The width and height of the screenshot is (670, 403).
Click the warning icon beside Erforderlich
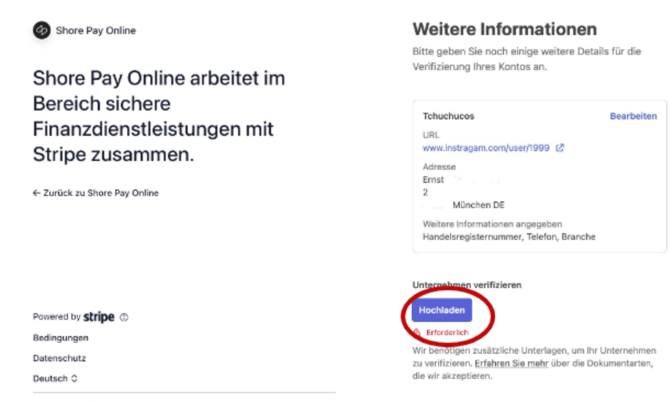coord(417,332)
